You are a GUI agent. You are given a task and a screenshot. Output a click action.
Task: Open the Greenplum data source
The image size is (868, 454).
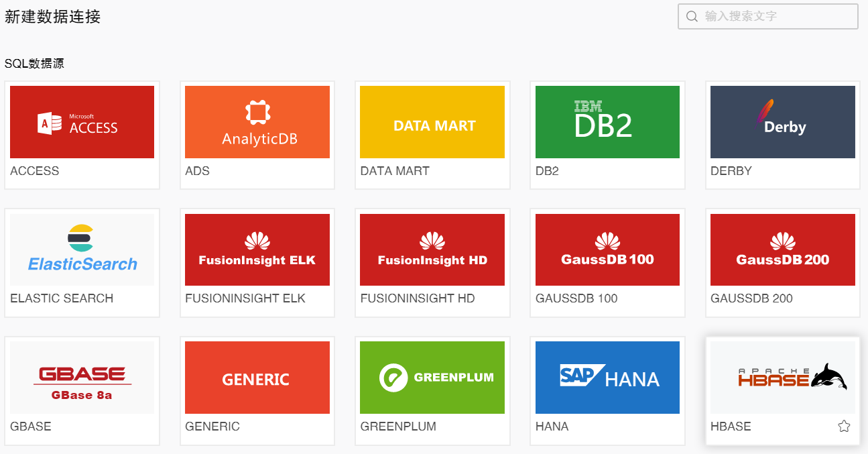pos(432,378)
